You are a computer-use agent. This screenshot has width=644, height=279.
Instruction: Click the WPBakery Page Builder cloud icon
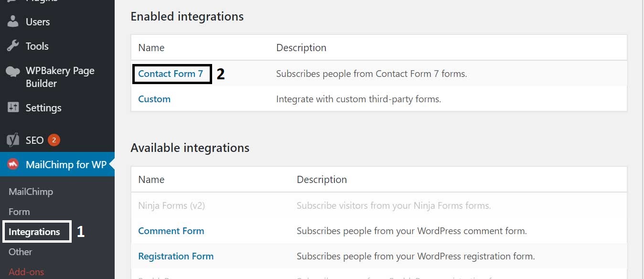[x=13, y=72]
